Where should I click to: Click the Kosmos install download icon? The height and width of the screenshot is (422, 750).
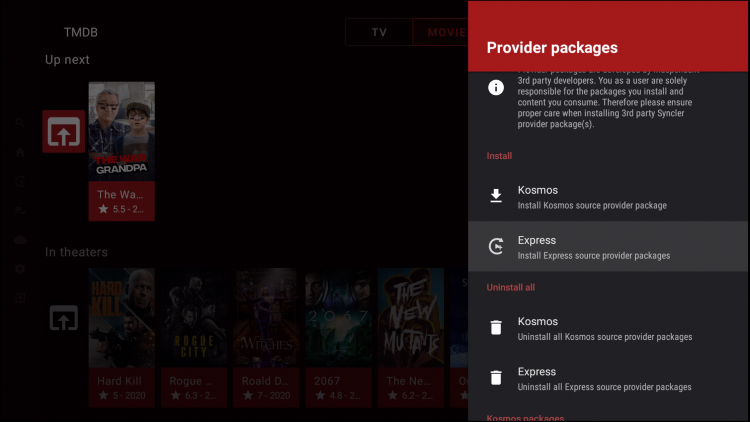click(496, 196)
